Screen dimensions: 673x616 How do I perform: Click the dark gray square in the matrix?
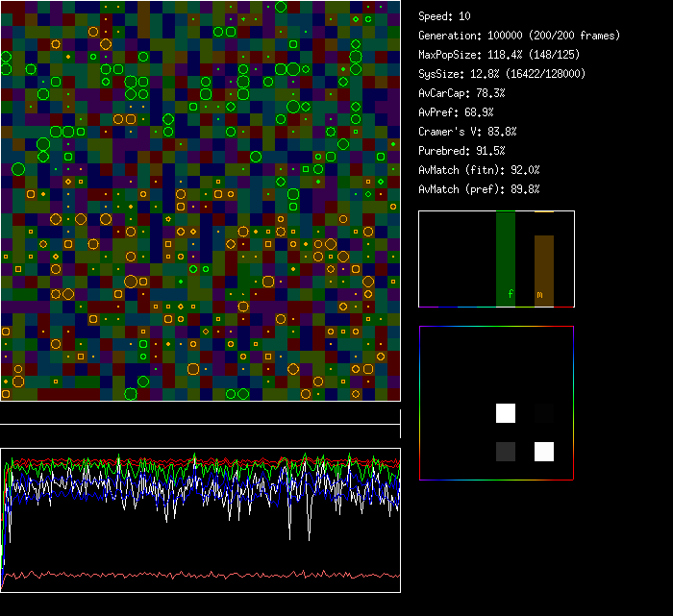point(506,452)
